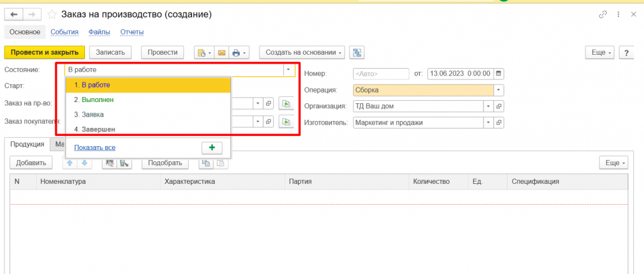Viewport: 644px width, 274px height.
Task: Click the Провести и закрыть button
Action: (44, 52)
